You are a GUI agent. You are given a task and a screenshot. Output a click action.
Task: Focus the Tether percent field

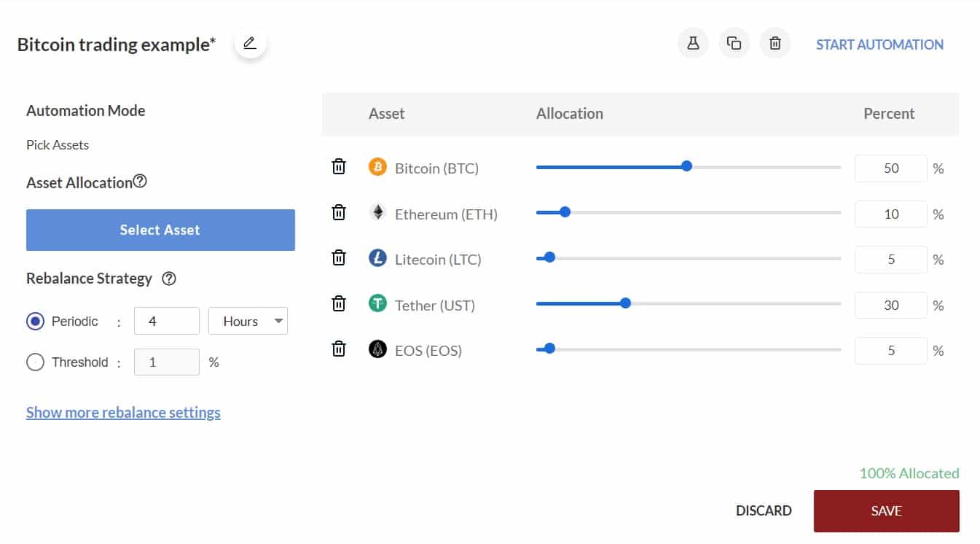891,306
